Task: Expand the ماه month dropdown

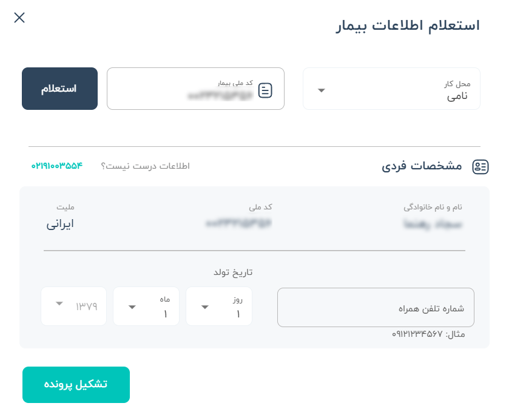Action: click(x=146, y=307)
